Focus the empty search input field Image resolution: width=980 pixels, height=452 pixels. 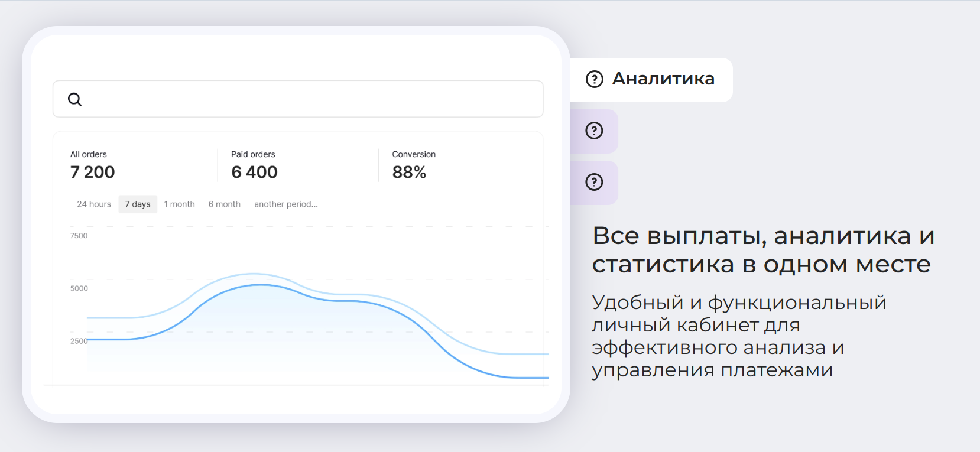(307, 99)
